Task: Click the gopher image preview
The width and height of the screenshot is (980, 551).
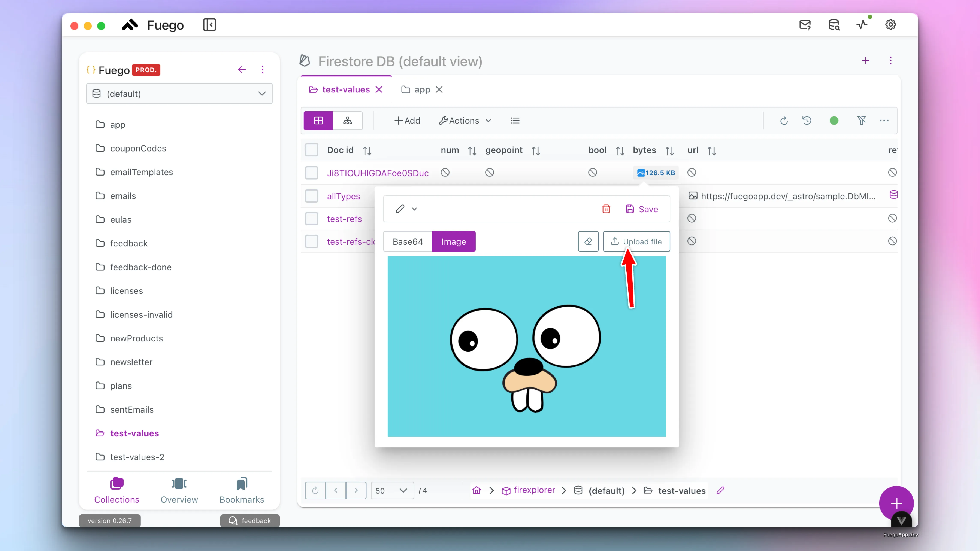Action: click(x=527, y=346)
